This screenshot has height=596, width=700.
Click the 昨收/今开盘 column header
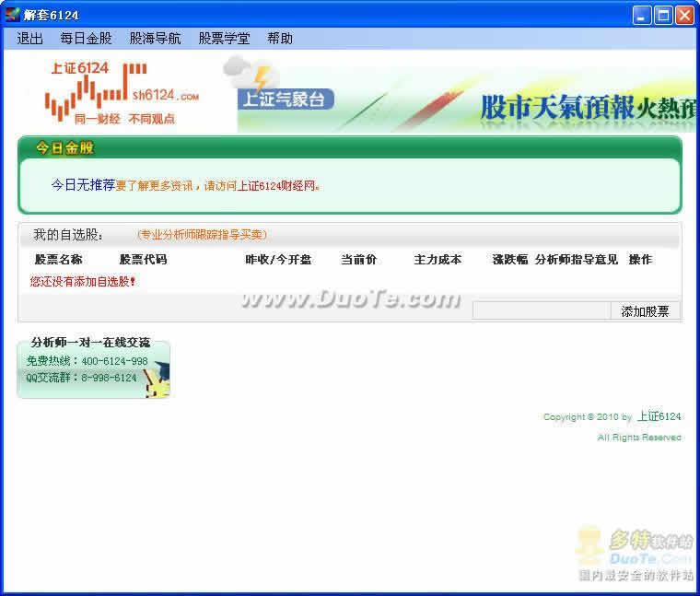[278, 260]
